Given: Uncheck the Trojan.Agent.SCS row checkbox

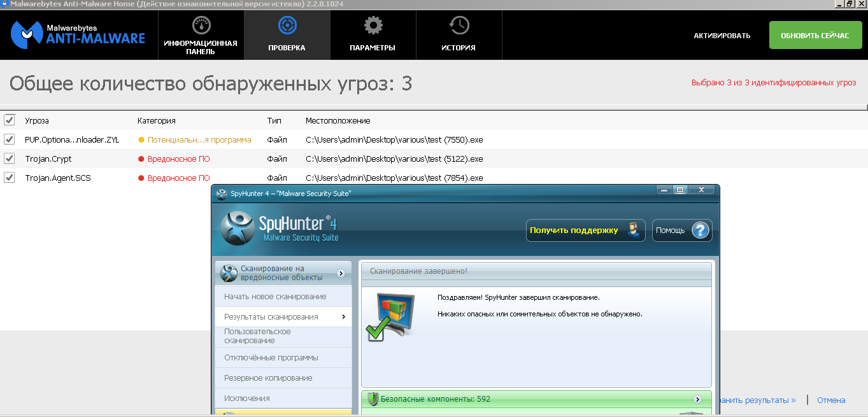Looking at the screenshot, I should (10, 177).
